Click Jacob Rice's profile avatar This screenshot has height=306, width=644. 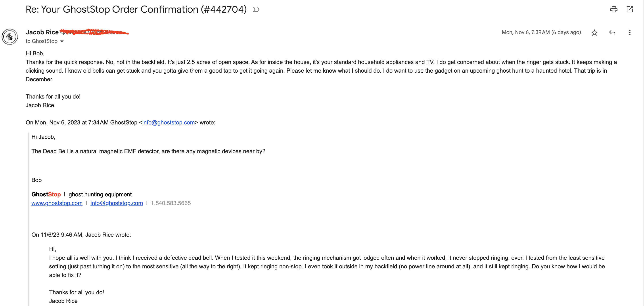click(10, 37)
